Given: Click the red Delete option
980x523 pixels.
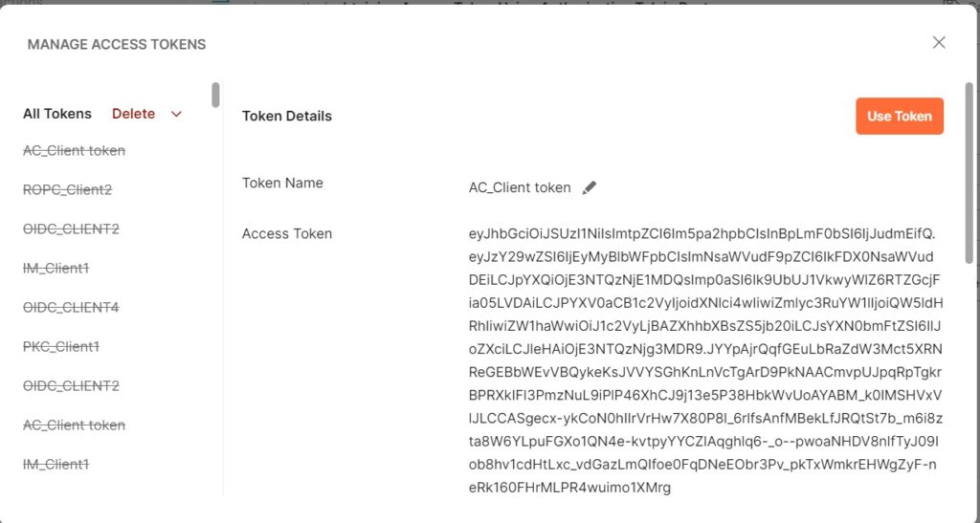Looking at the screenshot, I should [133, 114].
